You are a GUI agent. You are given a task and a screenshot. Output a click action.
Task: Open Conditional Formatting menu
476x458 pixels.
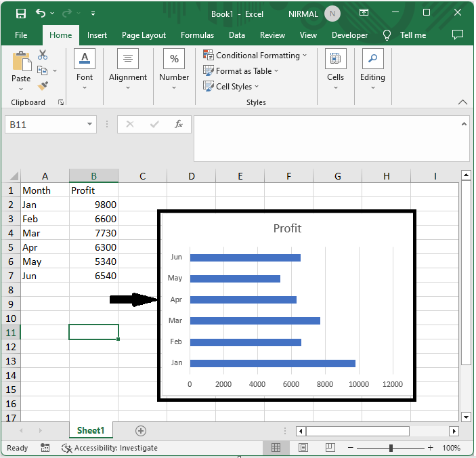pyautogui.click(x=255, y=56)
